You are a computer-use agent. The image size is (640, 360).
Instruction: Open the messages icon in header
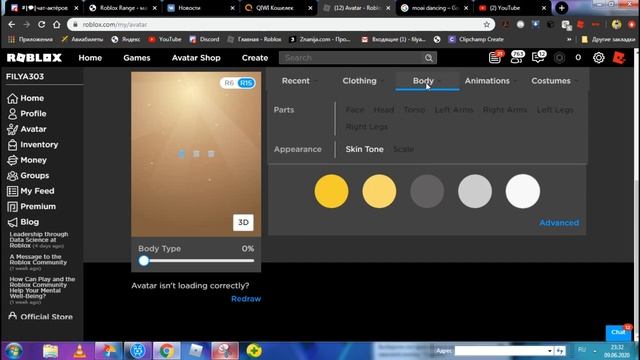tap(538, 58)
